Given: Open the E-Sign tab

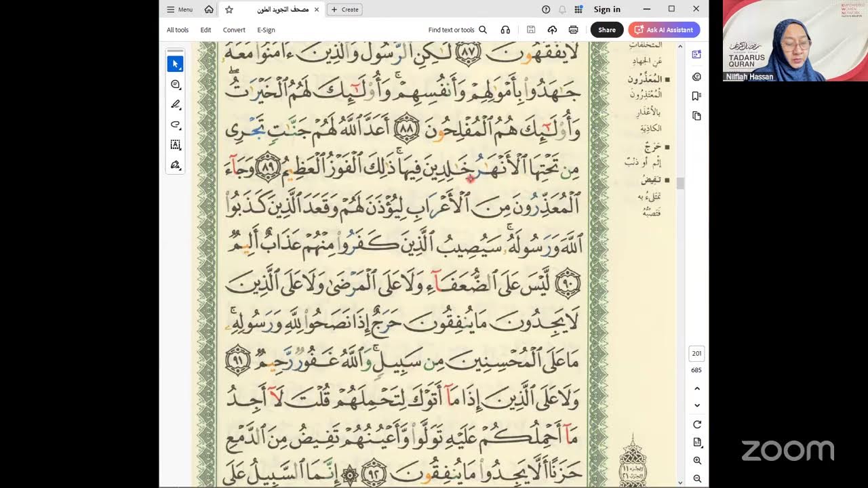Looking at the screenshot, I should (266, 30).
